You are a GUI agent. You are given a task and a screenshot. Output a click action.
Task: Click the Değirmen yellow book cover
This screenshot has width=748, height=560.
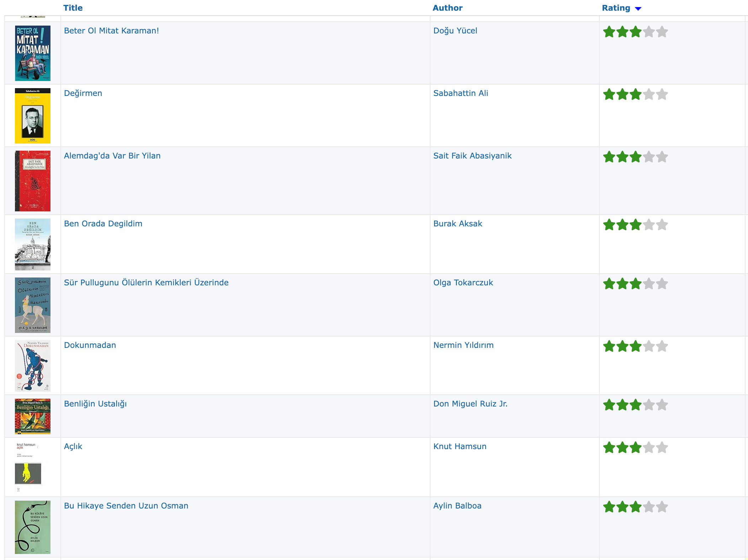coord(33,116)
